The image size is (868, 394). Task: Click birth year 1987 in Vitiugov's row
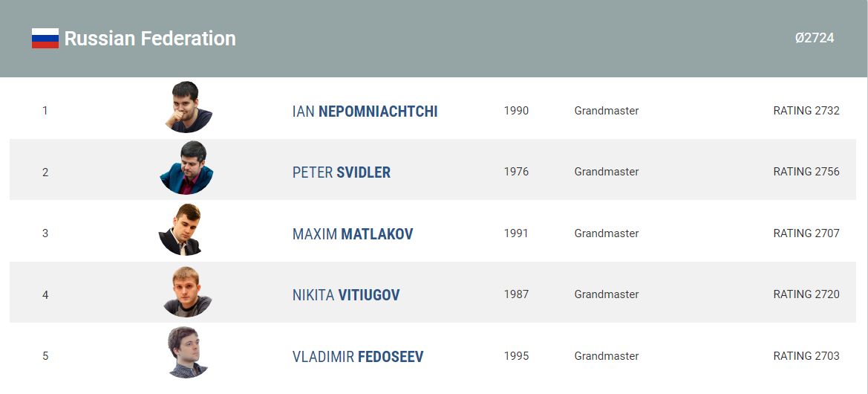coord(516,294)
